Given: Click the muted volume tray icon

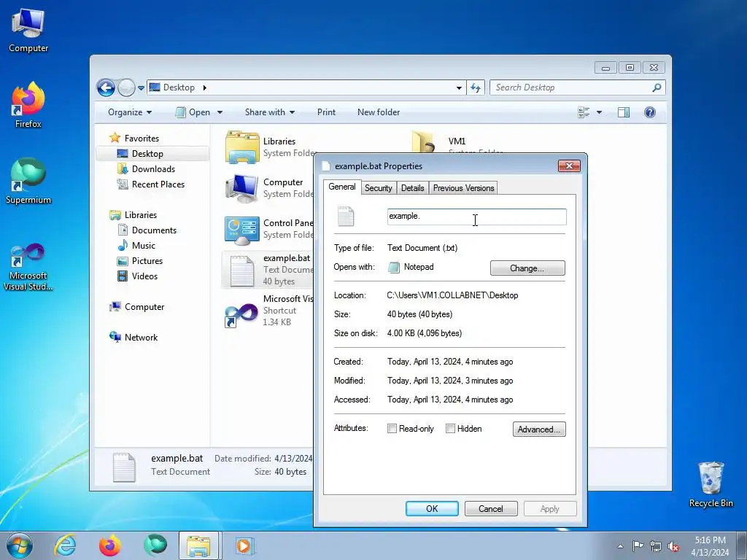Looking at the screenshot, I should [x=673, y=546].
